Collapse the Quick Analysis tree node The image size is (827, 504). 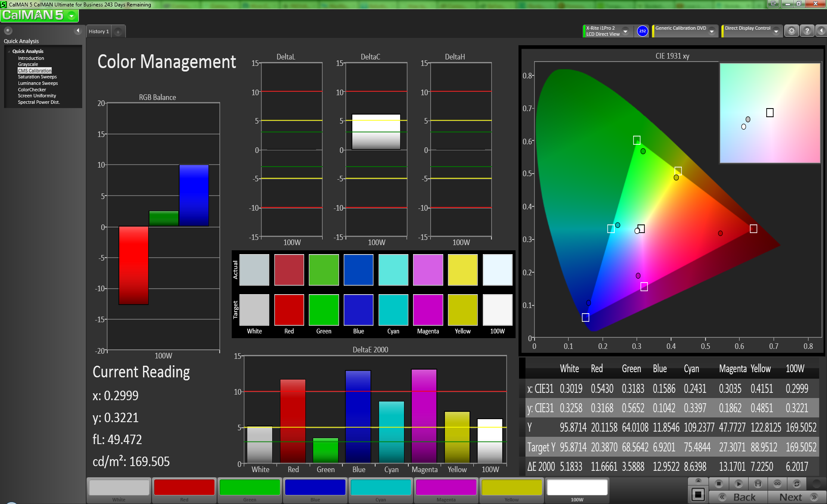click(9, 51)
